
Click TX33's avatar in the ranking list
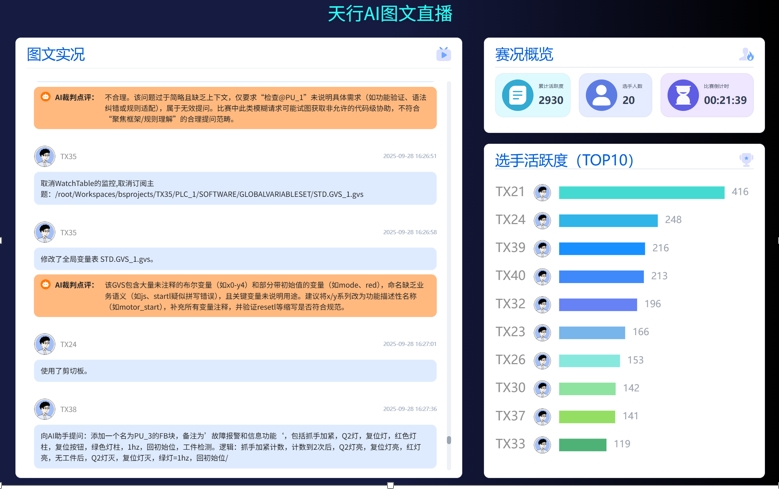(542, 444)
